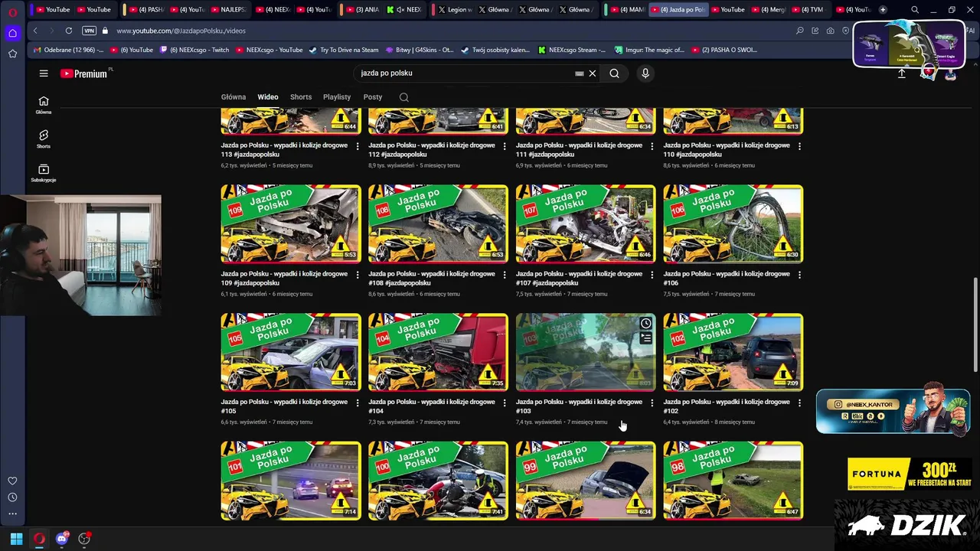This screenshot has width=980, height=551.
Task: Open options menu for video #106
Action: click(799, 275)
